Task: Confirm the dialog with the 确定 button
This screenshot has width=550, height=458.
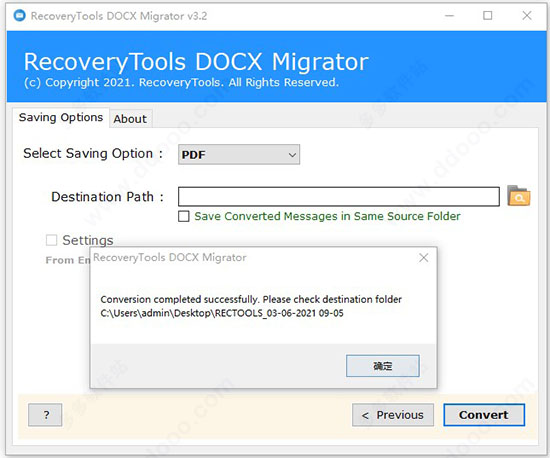Action: pos(382,366)
